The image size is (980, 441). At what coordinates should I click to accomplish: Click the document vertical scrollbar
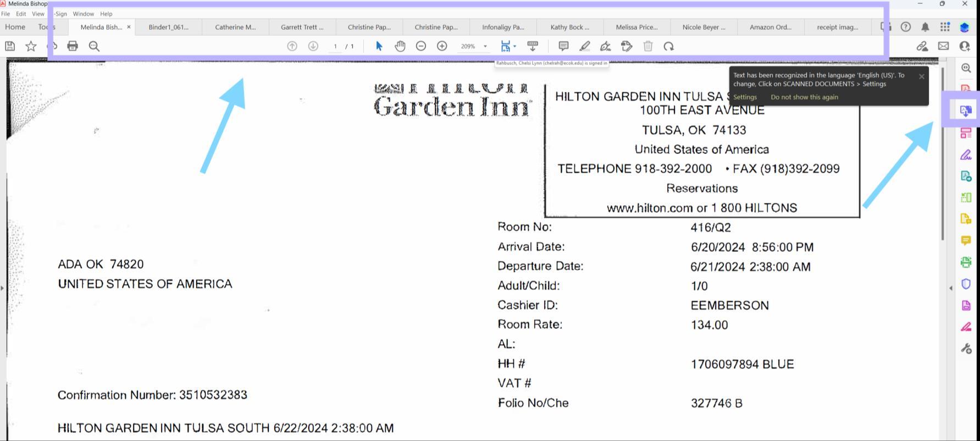(x=943, y=154)
